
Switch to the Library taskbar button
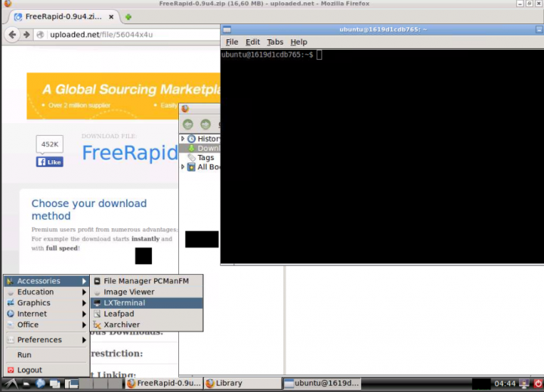(243, 384)
